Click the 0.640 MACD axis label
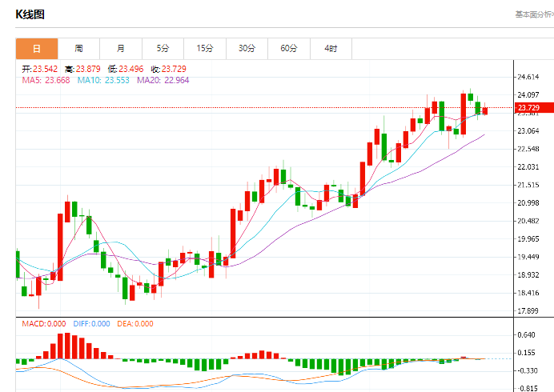554x392 pixels. [527, 334]
